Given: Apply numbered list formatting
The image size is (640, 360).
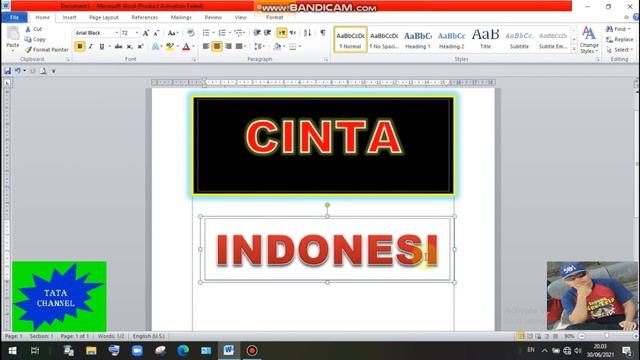Looking at the screenshot, I should click(x=222, y=33).
